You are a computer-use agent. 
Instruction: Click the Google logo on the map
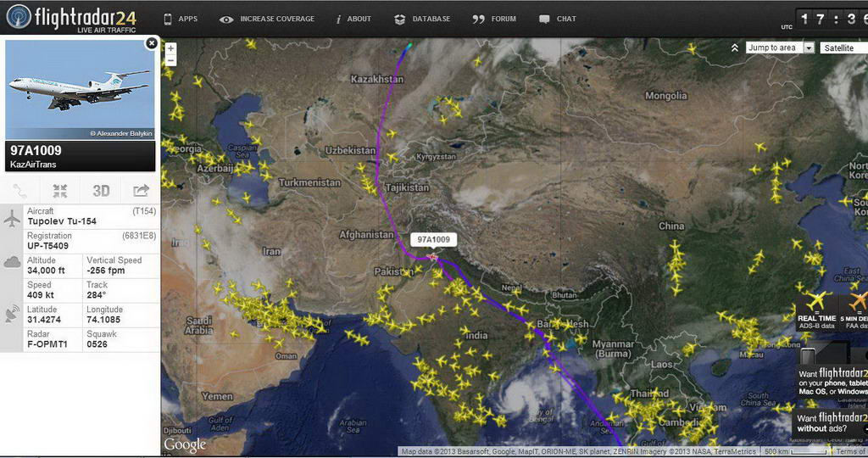coord(185,445)
